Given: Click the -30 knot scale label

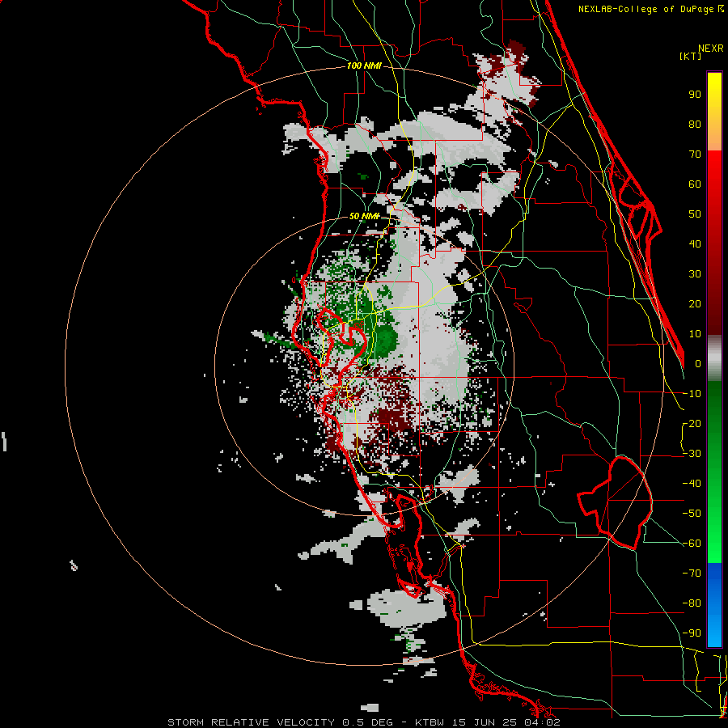Looking at the screenshot, I should coord(692,454).
